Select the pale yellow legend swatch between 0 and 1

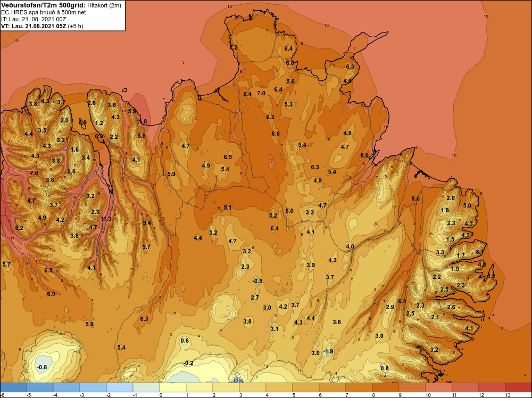(173, 387)
